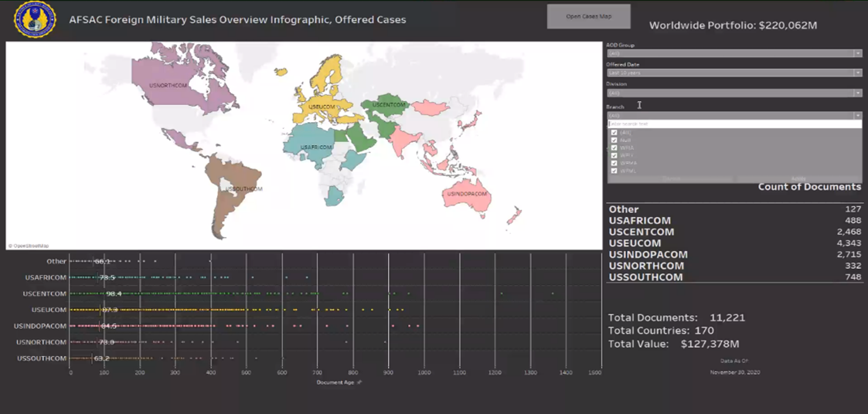Open the Offered Date dropdown

click(x=857, y=73)
